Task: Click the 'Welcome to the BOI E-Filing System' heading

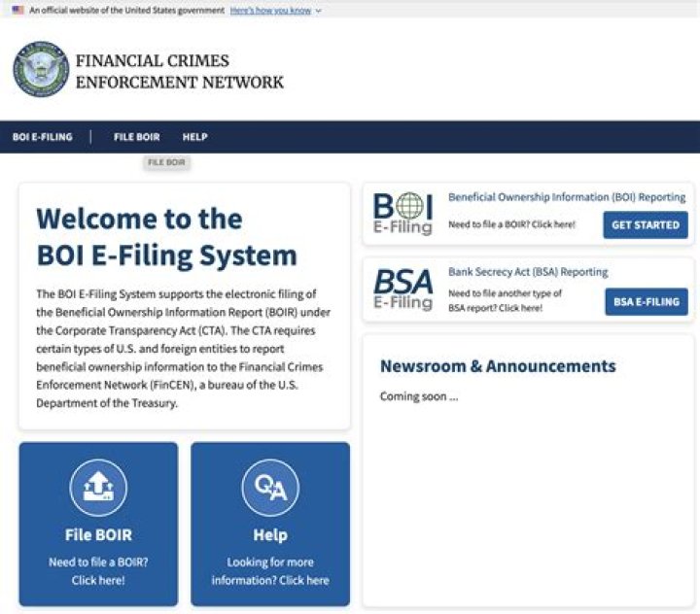Action: point(167,237)
